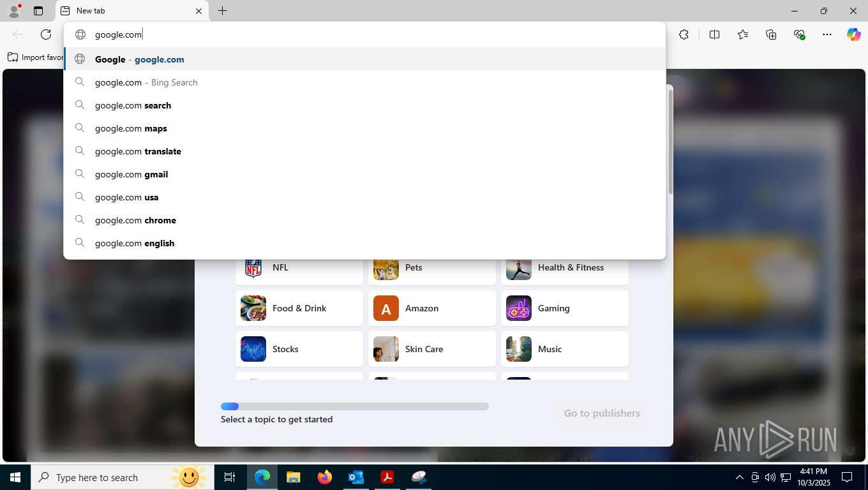Toggle the Split screen icon
Screen dimensions: 868x490
tap(715, 34)
